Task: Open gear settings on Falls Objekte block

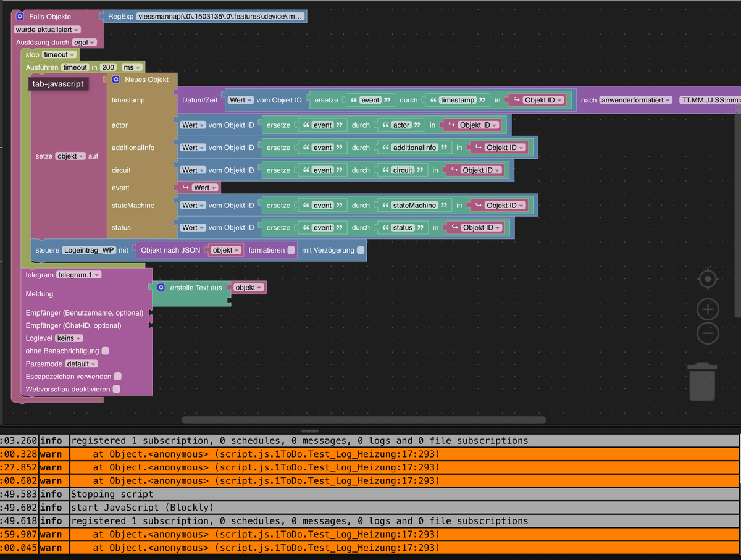Action: [20, 17]
